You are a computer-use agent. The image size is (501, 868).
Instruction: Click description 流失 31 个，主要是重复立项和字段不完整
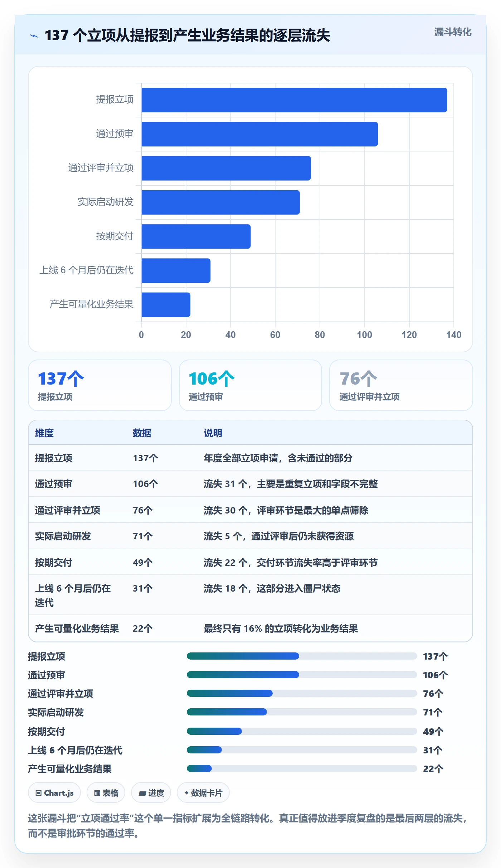(291, 484)
